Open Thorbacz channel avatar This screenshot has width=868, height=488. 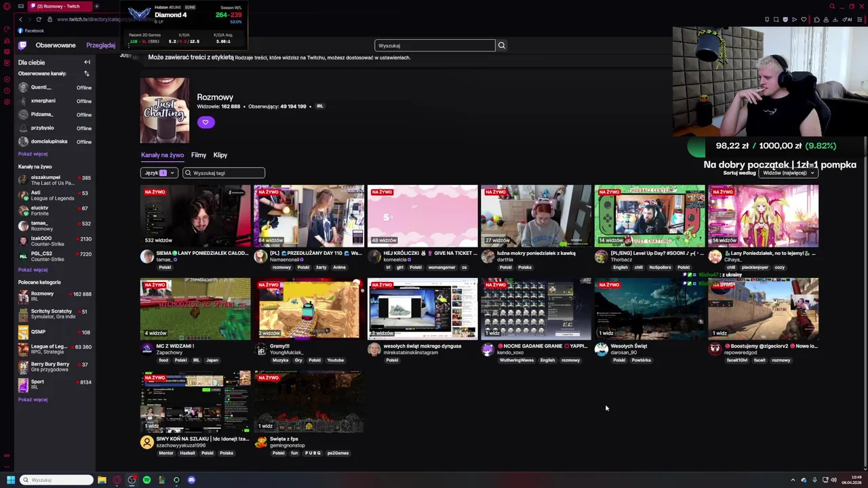(601, 256)
